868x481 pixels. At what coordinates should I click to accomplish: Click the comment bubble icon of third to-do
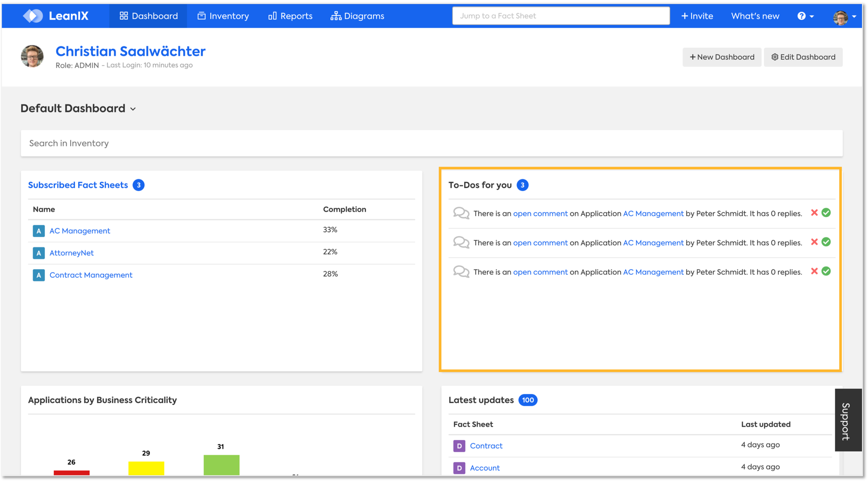click(461, 272)
